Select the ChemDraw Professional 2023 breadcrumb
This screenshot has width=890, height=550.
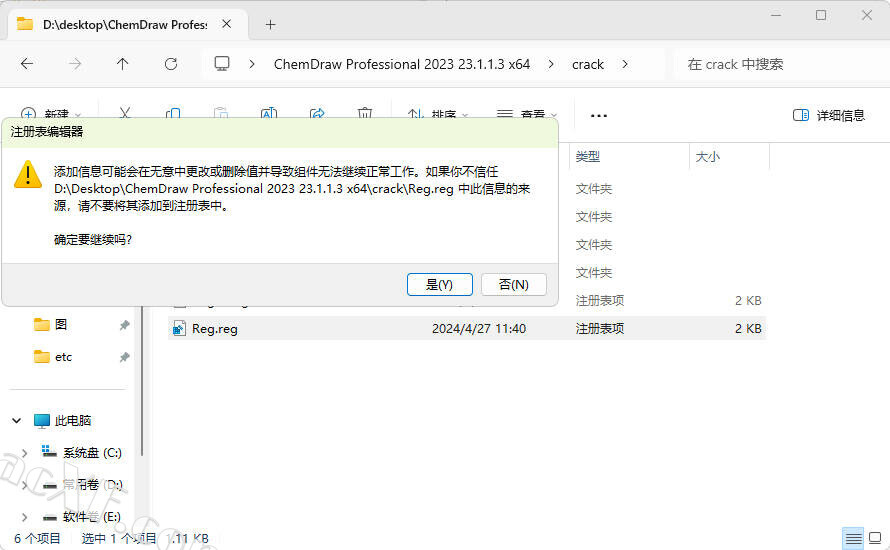[402, 64]
